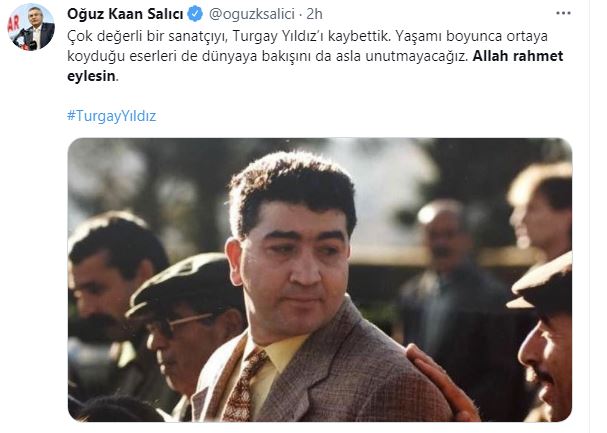Open Oğuz Kaan Salıcı's profile avatar
607x433 pixels.
click(31, 27)
